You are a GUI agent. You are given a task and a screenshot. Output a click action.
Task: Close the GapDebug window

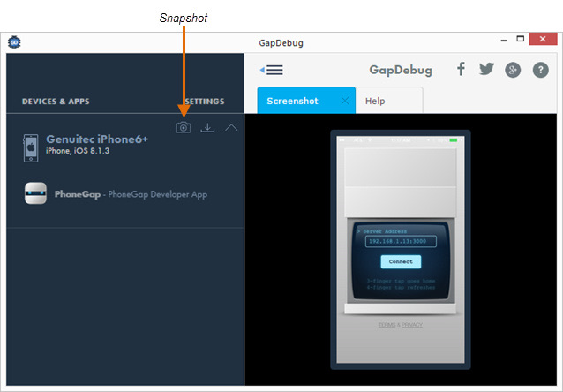coord(543,39)
